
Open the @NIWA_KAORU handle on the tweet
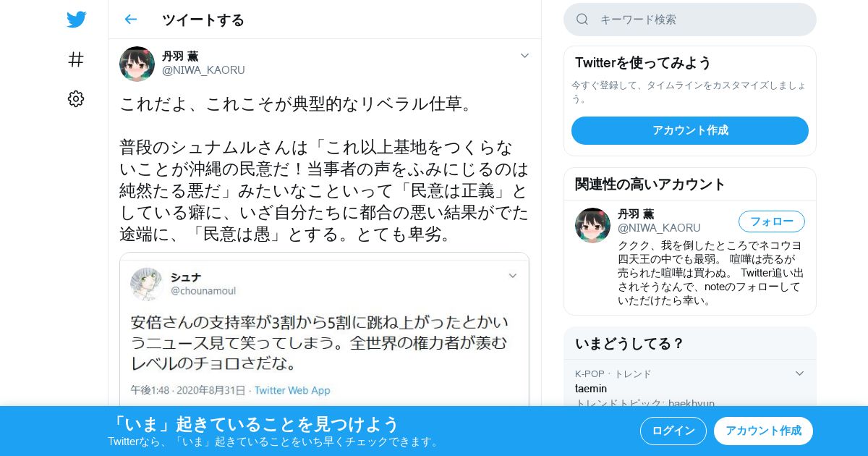[203, 70]
